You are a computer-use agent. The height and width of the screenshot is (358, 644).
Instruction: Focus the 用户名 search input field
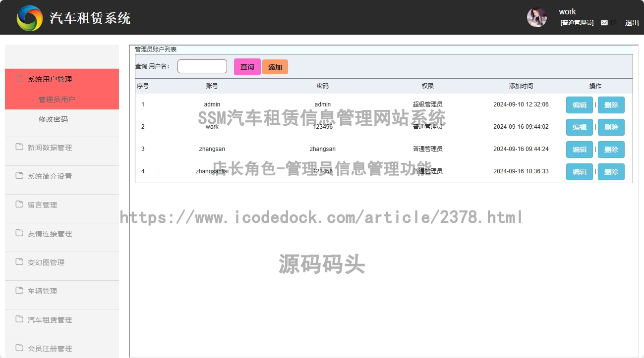tap(202, 66)
